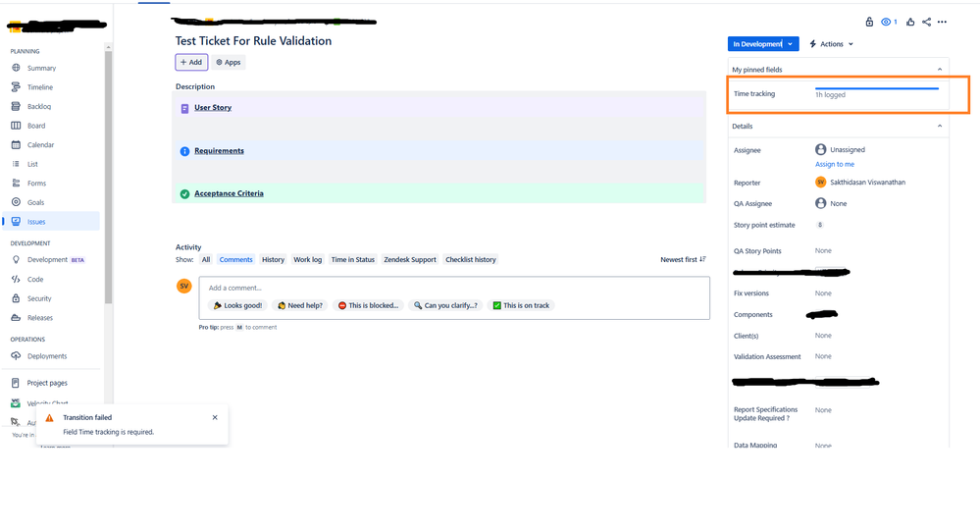The height and width of the screenshot is (531, 980).
Task: Click the Code brackets icon
Action: [16, 279]
